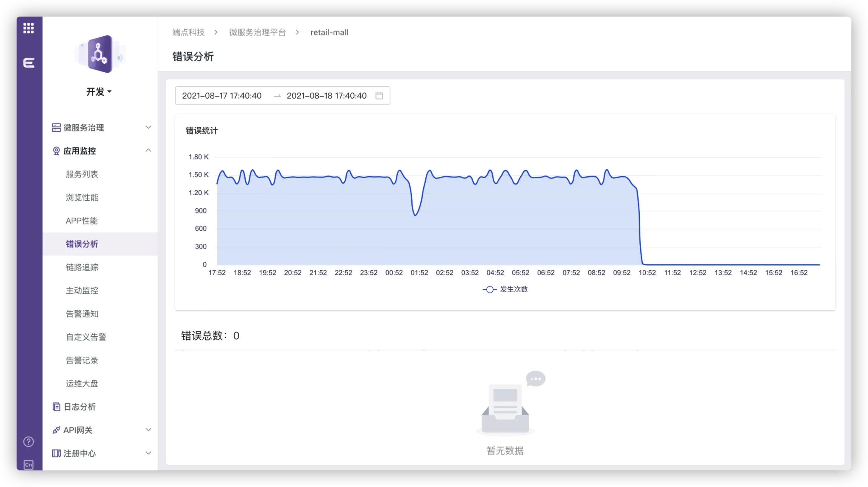Viewport: 868px width, 487px height.
Task: Click the calendar icon in date range
Action: point(379,96)
